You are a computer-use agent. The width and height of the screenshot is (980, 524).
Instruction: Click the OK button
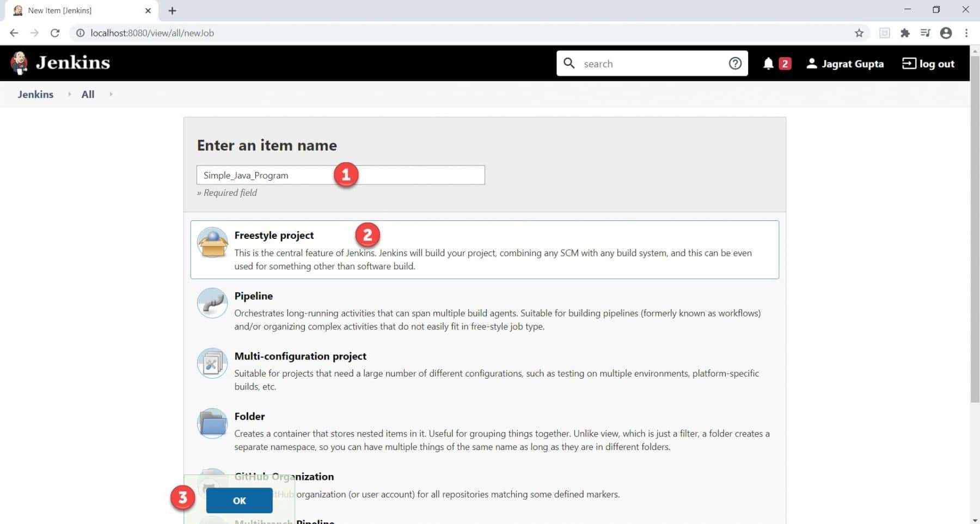coord(239,501)
